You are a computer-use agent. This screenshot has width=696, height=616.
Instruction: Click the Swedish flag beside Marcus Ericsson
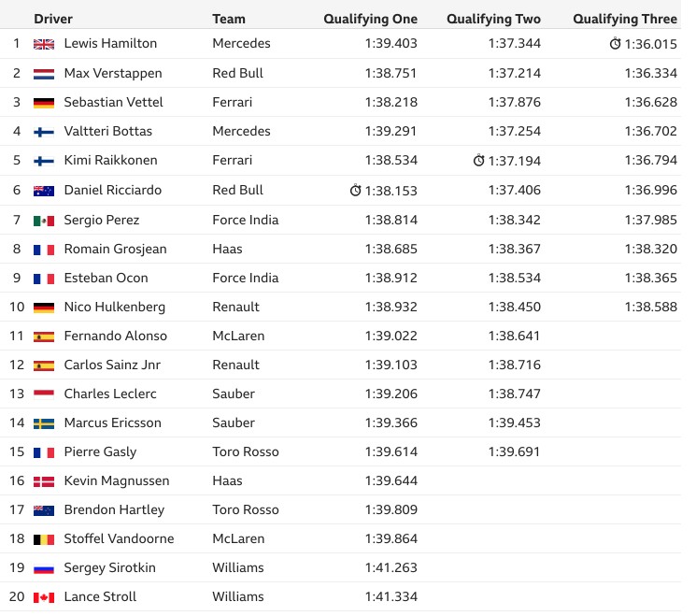(44, 423)
